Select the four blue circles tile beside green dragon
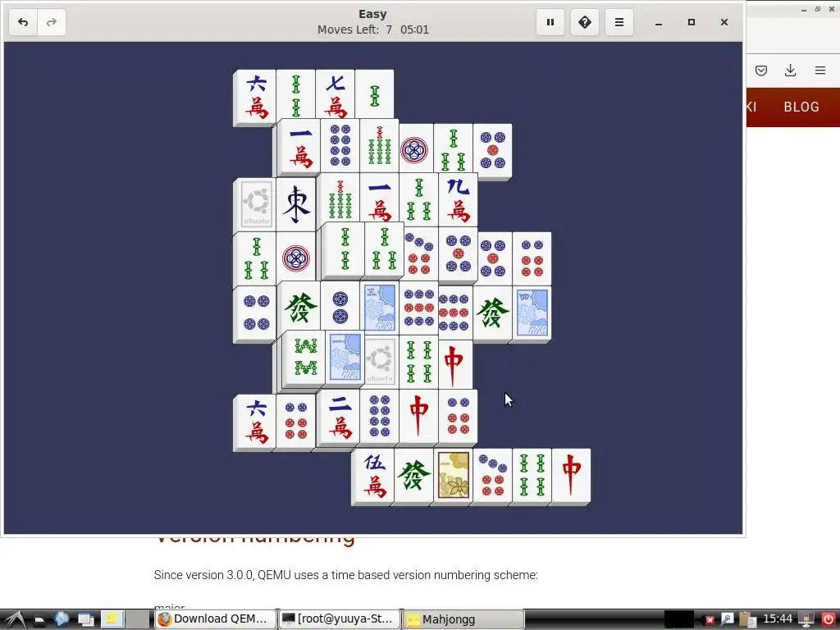This screenshot has width=840, height=630. pyautogui.click(x=256, y=313)
